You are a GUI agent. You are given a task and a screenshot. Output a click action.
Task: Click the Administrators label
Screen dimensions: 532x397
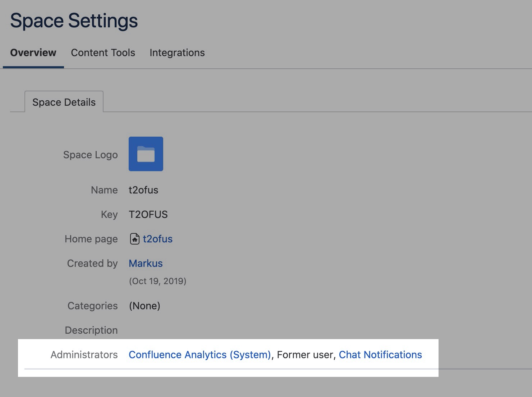(x=84, y=355)
